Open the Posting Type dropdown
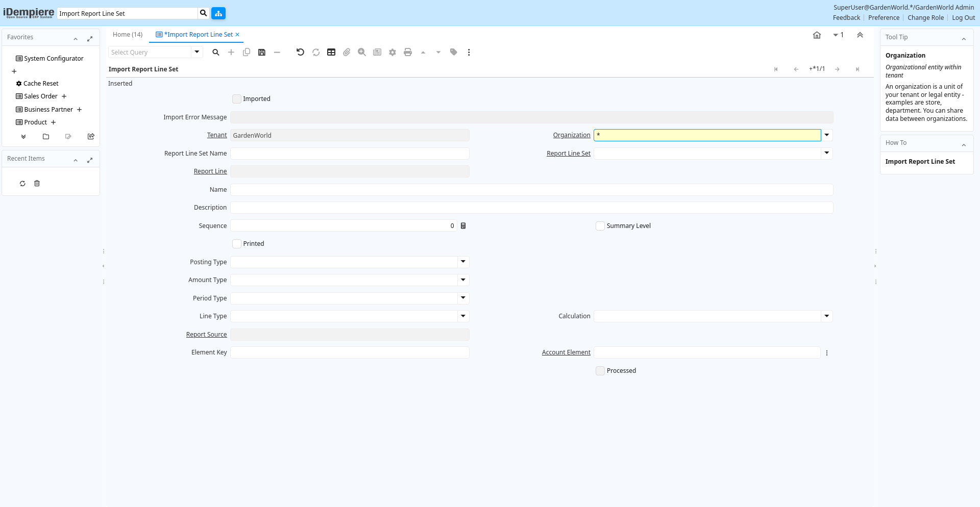 pos(463,262)
